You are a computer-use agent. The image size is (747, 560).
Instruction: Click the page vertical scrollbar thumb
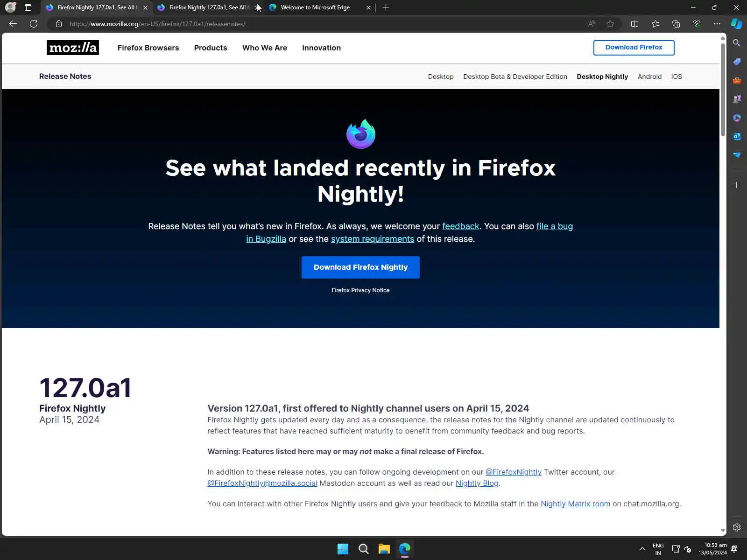point(723,90)
